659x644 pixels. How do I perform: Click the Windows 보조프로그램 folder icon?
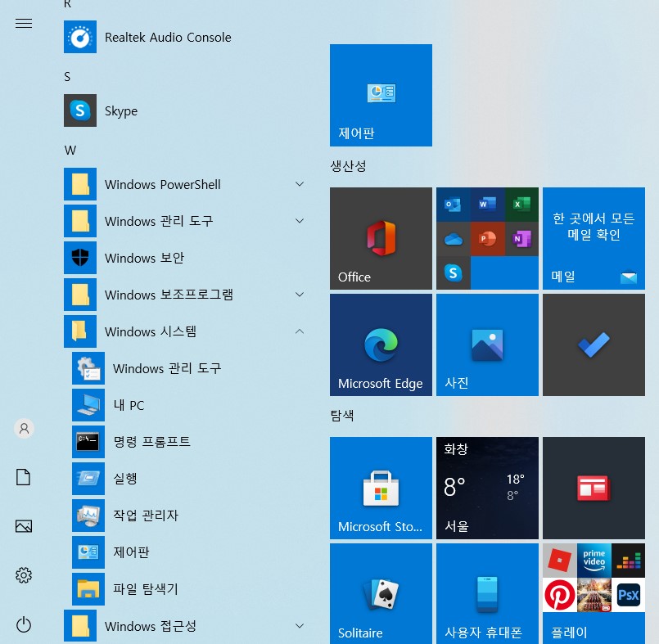[80, 295]
